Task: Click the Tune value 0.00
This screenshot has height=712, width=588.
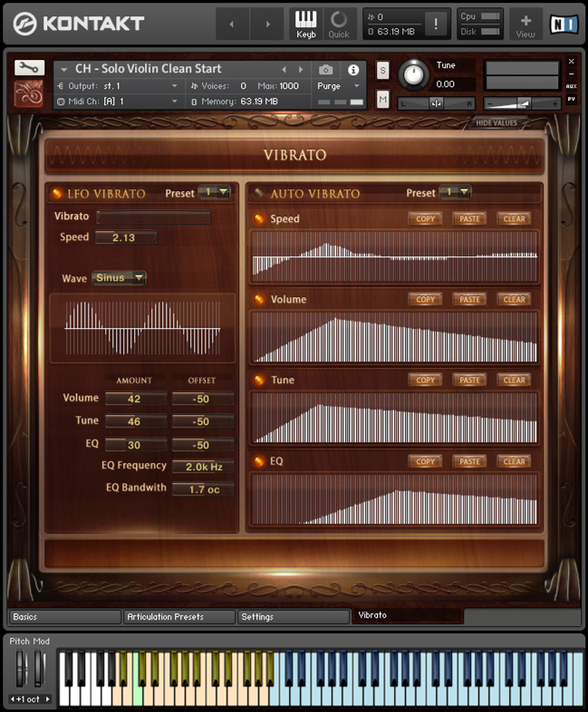Action: click(445, 84)
